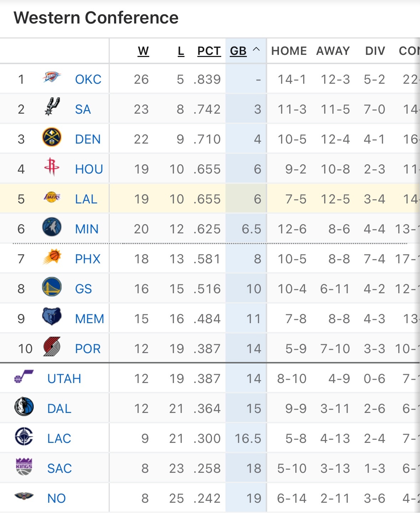Click the Oklahoma City Thunder logo
Screen dimensions: 420x517
pyautogui.click(x=52, y=77)
